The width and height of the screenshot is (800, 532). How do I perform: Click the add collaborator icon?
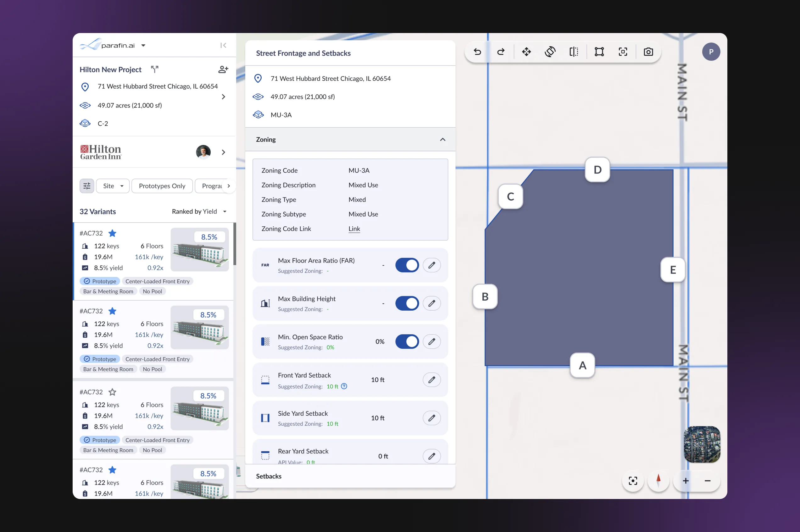pos(223,69)
